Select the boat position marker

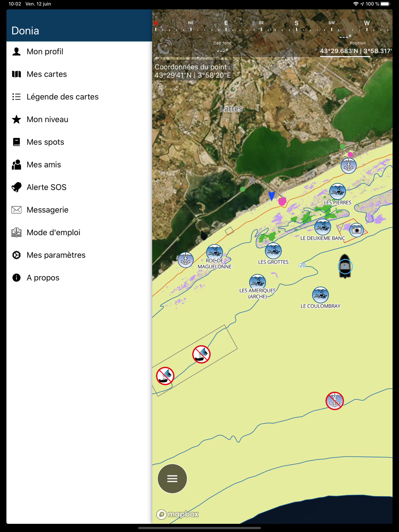(x=345, y=266)
